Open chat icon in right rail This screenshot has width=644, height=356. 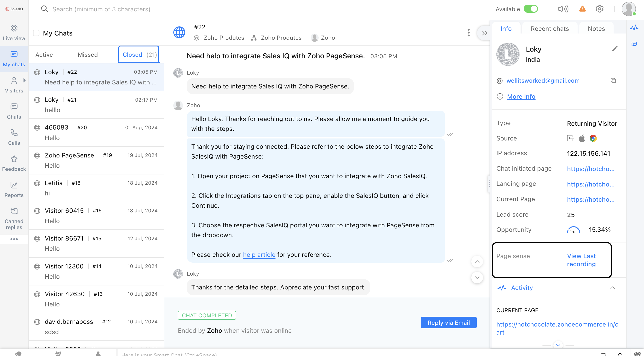(634, 44)
